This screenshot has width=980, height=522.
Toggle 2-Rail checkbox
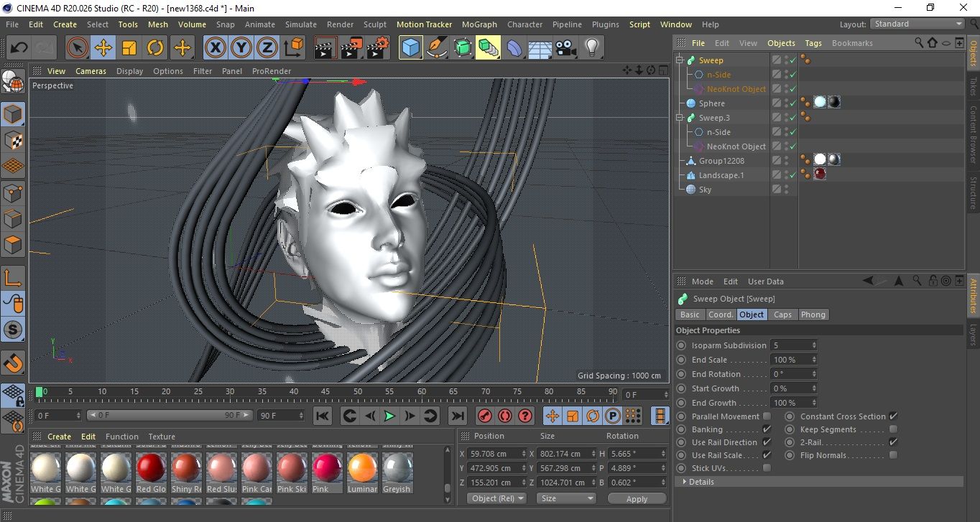pos(893,442)
